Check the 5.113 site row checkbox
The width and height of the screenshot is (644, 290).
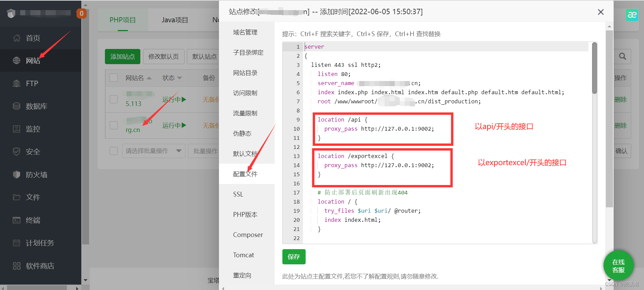click(x=114, y=99)
